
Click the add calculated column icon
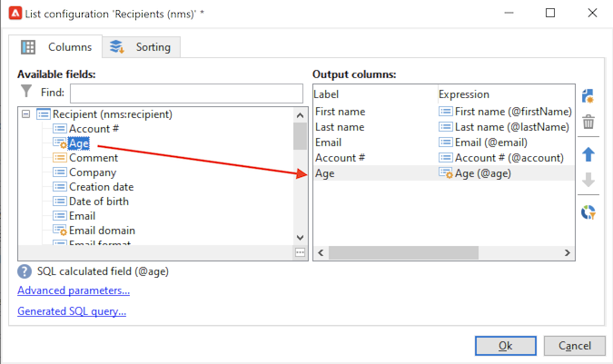pos(588,96)
